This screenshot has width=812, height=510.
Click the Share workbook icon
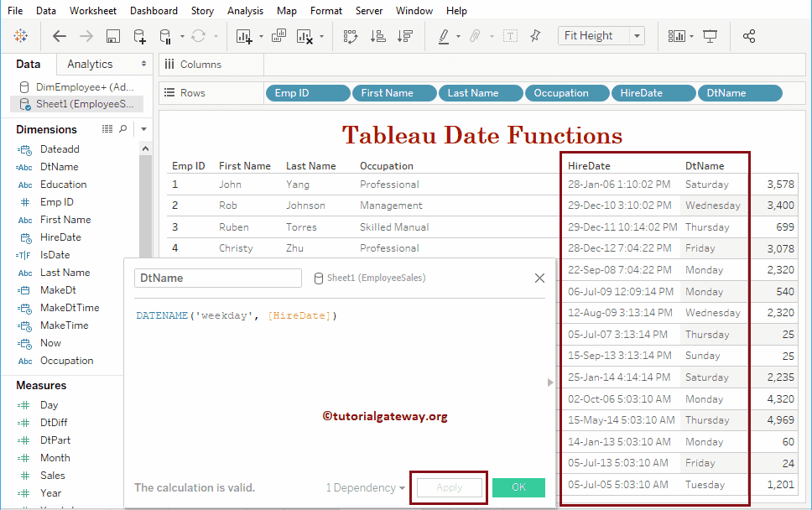[749, 36]
